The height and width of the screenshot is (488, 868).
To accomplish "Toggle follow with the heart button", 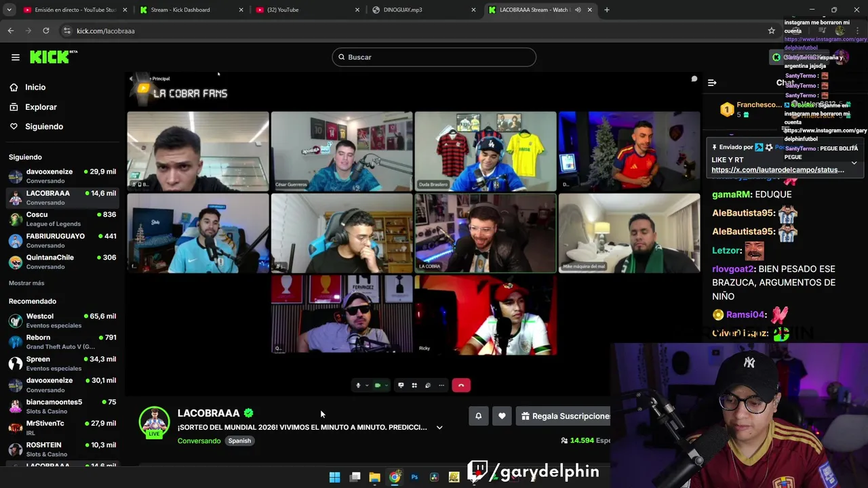I will (502, 416).
